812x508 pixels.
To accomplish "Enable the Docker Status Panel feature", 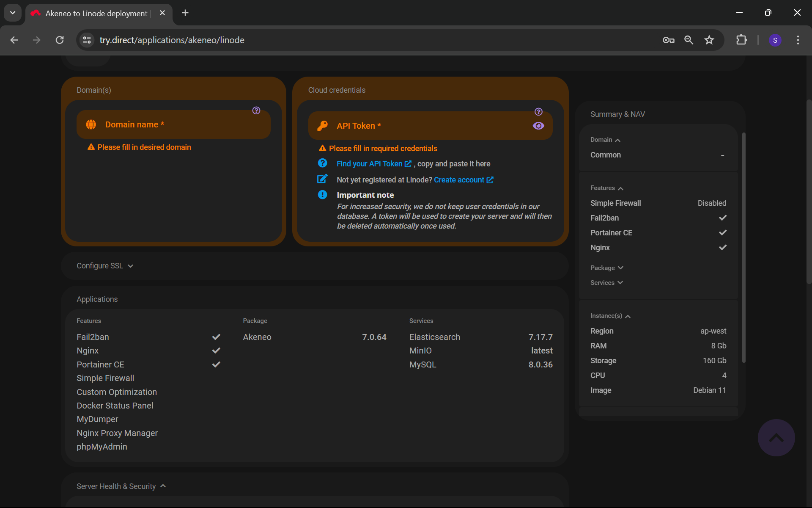I will (115, 406).
